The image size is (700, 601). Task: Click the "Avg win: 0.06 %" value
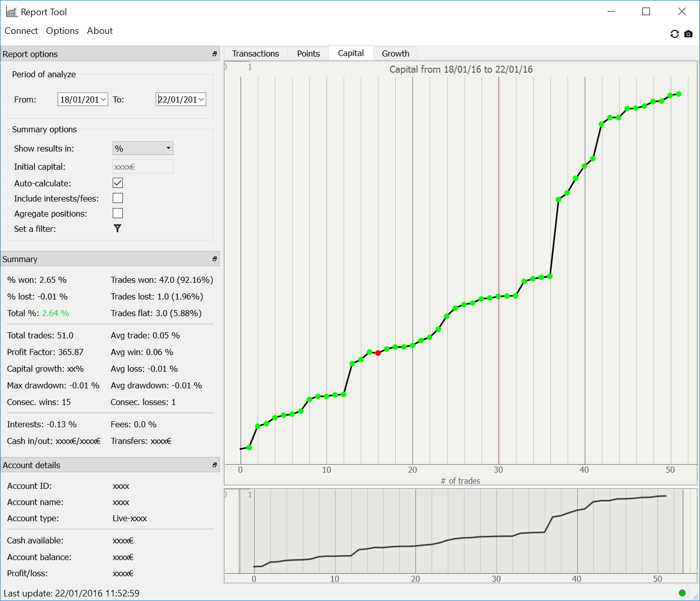click(142, 352)
